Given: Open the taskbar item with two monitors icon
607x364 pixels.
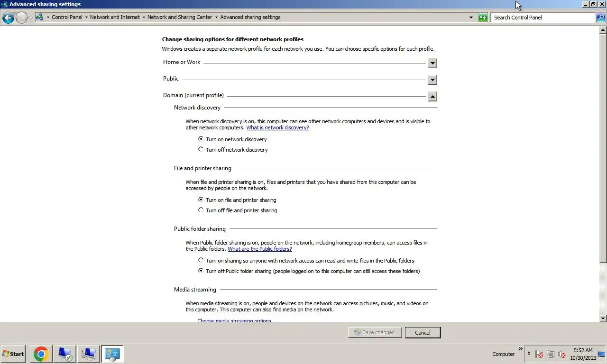Looking at the screenshot, I should click(88, 354).
